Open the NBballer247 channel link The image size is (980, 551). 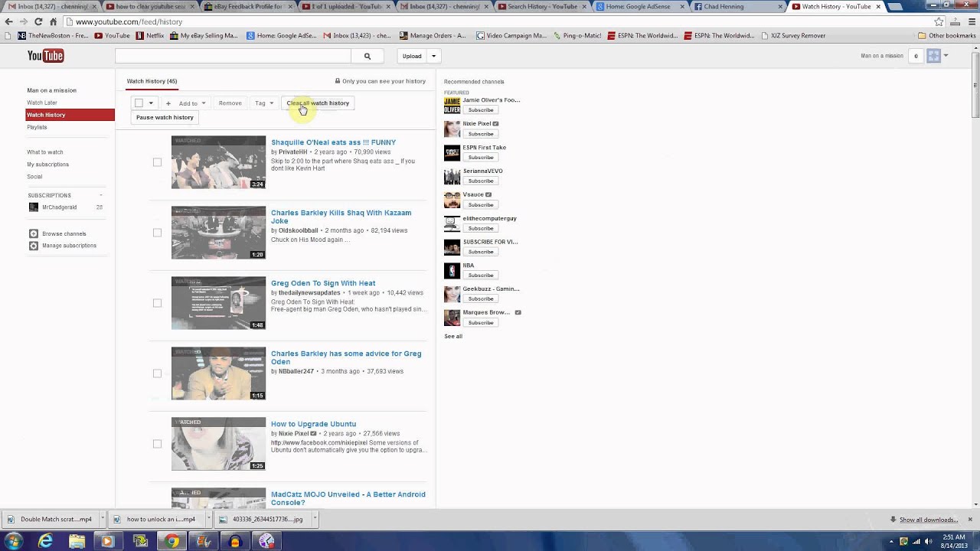pyautogui.click(x=296, y=371)
